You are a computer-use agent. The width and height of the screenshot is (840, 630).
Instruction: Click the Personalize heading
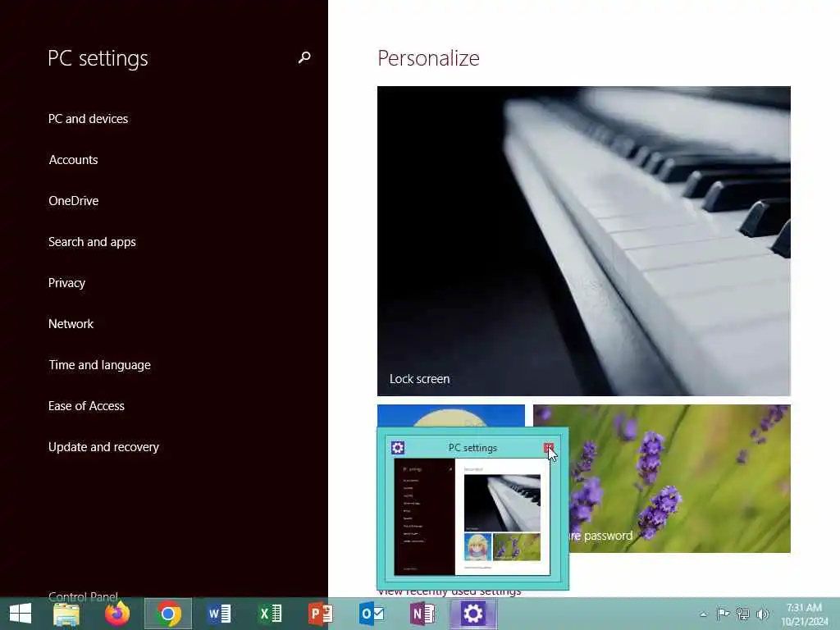428,58
